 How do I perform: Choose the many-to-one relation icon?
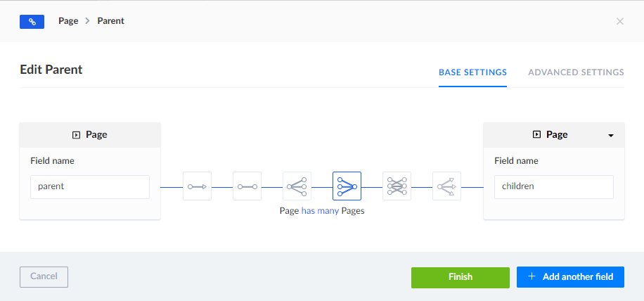point(347,186)
